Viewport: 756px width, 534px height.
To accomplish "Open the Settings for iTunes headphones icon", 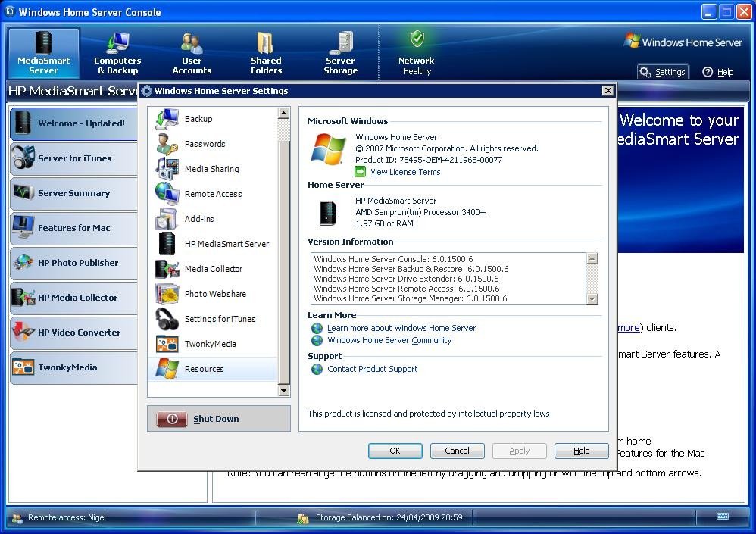I will click(167, 319).
